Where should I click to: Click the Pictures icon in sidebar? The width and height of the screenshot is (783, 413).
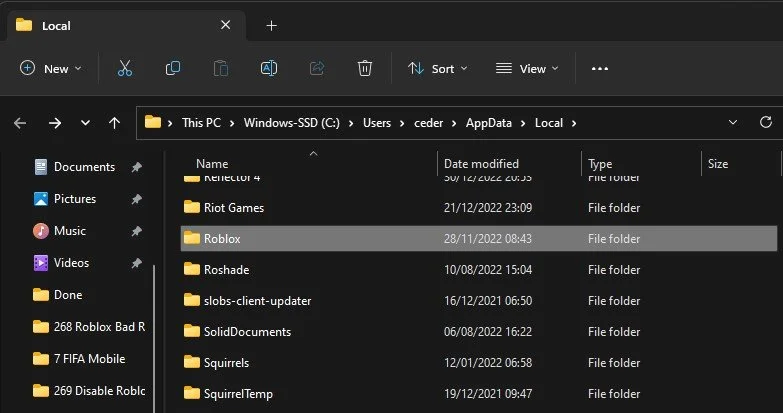click(41, 199)
